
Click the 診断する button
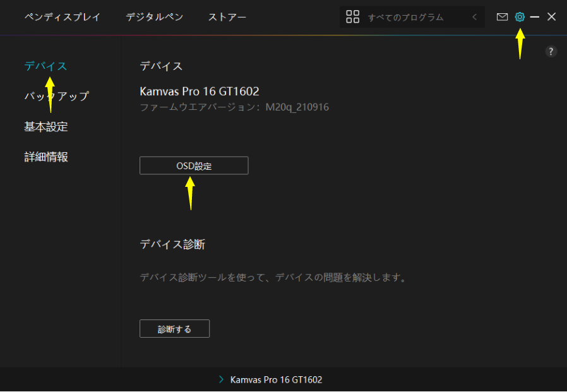coord(175,329)
